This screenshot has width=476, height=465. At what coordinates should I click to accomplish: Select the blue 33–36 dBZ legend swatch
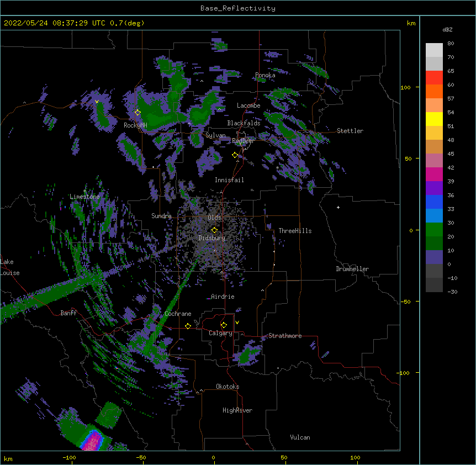(434, 202)
